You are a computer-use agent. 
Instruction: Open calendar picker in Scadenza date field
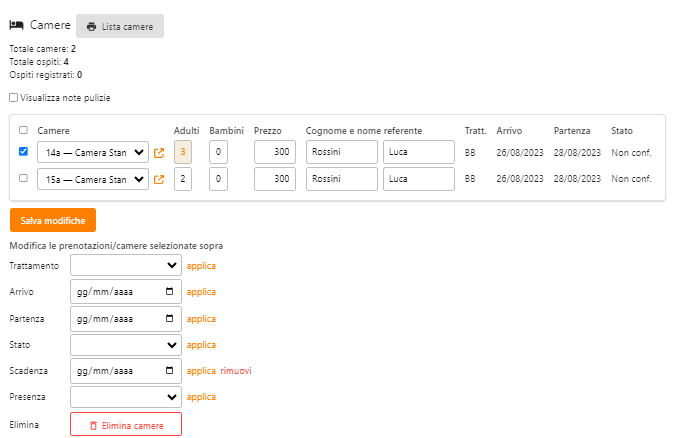pyautogui.click(x=169, y=371)
